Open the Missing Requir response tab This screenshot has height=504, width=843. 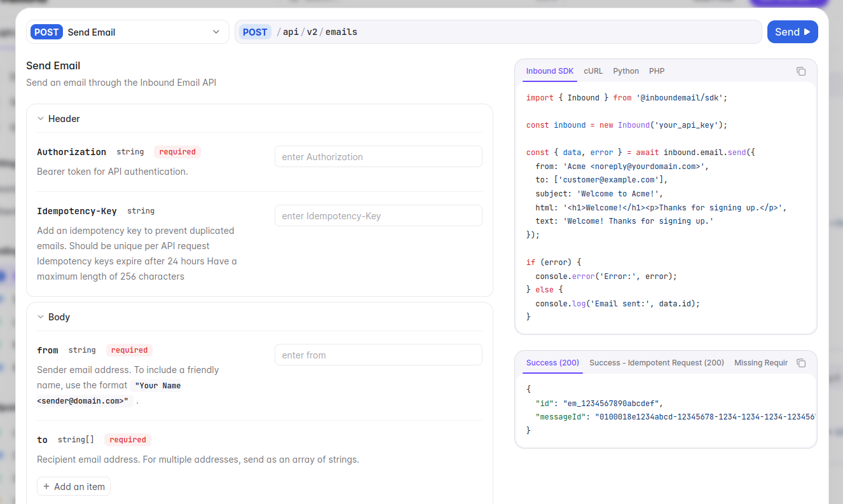(x=761, y=363)
